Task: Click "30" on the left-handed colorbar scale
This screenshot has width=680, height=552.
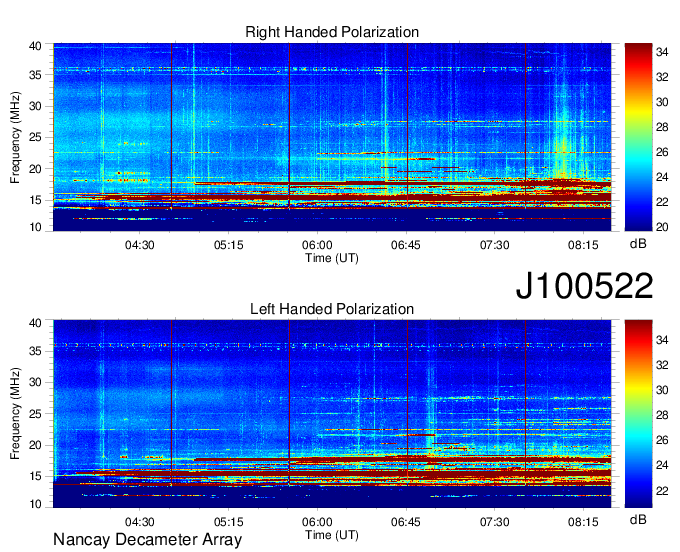Action: (662, 390)
